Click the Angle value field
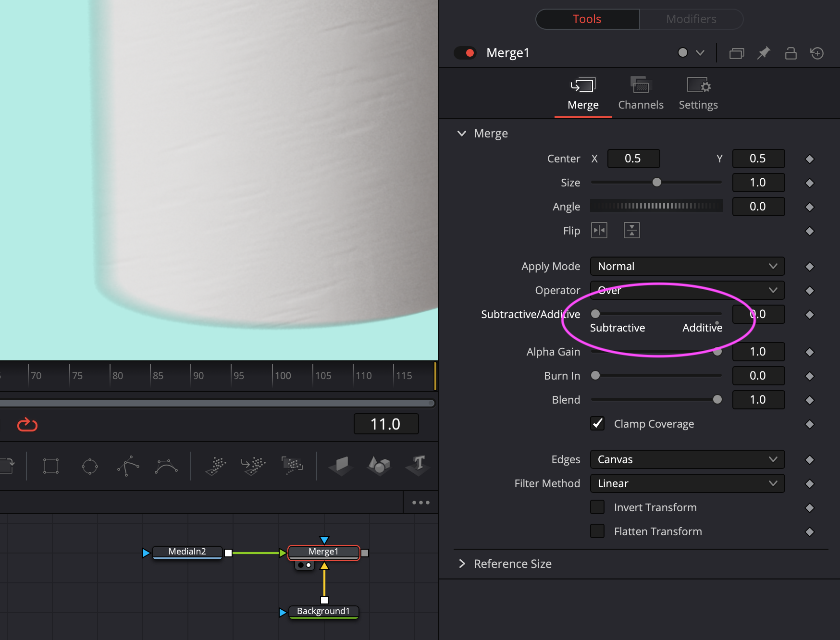Viewport: 840px width, 640px height. [x=758, y=207]
